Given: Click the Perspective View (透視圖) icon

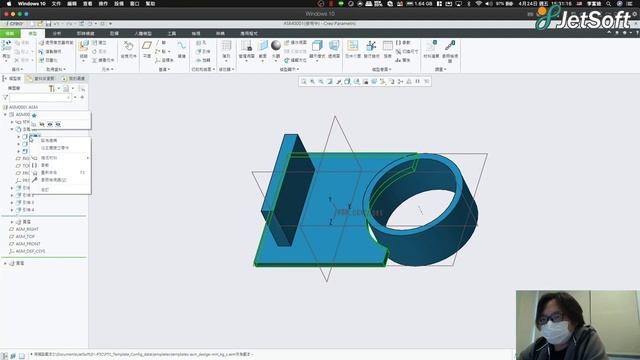Looking at the screenshot, I should 334,46.
